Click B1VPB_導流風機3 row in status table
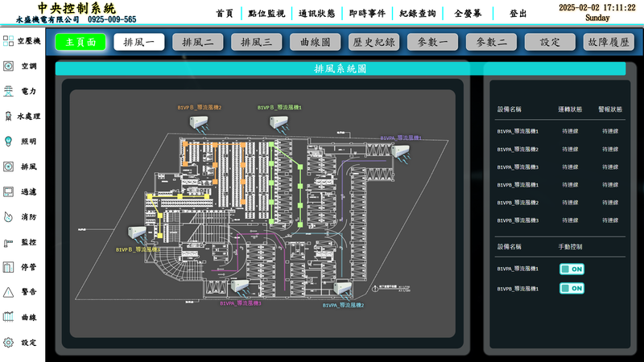The width and height of the screenshot is (644, 362). pos(559,220)
